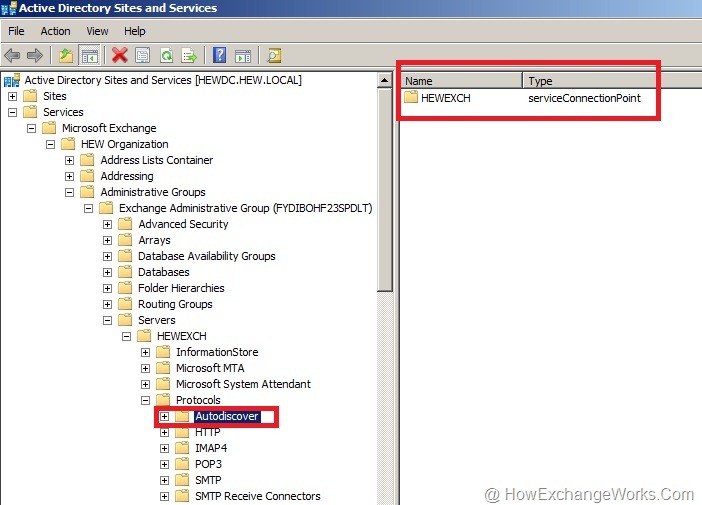The height and width of the screenshot is (505, 702).
Task: Click the Forward arrow toolbar icon
Action: (x=35, y=56)
